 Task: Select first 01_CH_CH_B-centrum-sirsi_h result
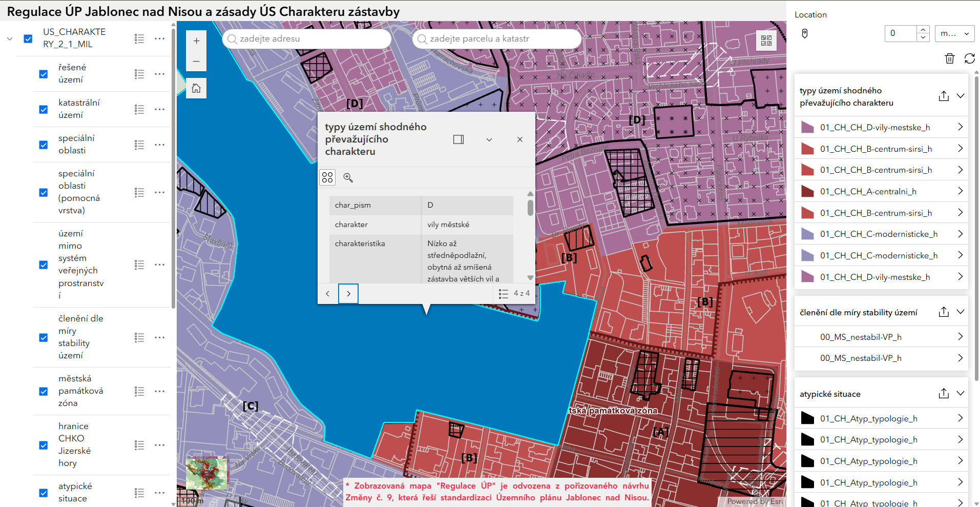[x=881, y=149]
